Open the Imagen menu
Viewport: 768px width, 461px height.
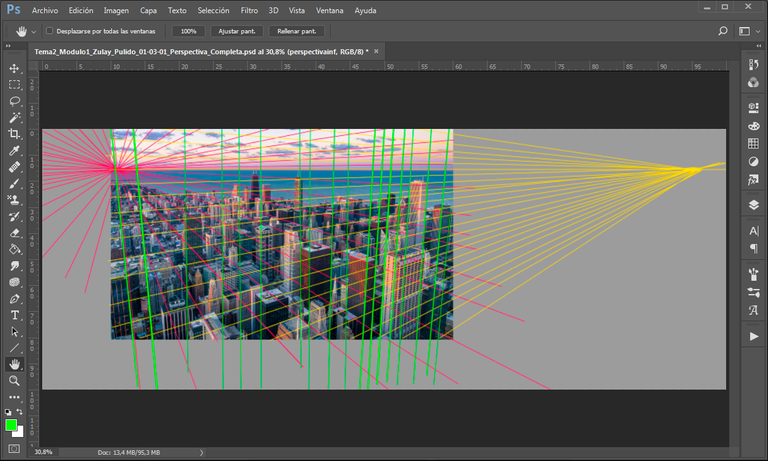[x=116, y=10]
